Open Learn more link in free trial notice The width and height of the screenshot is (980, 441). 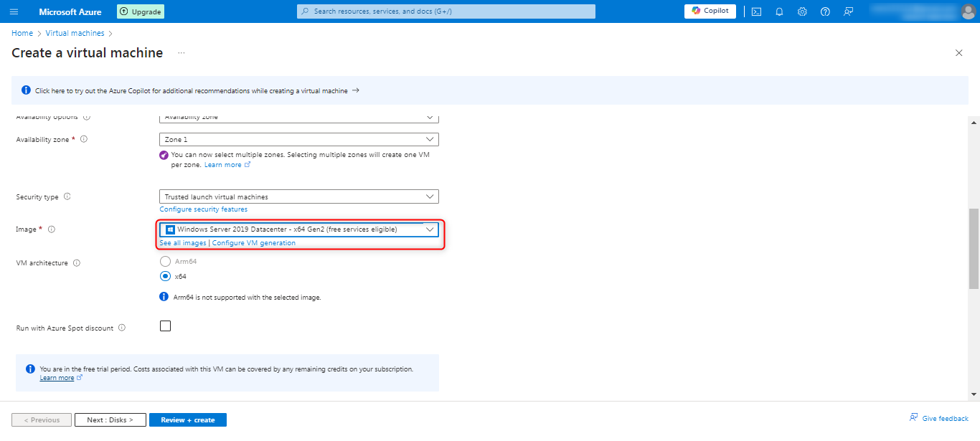click(x=61, y=378)
